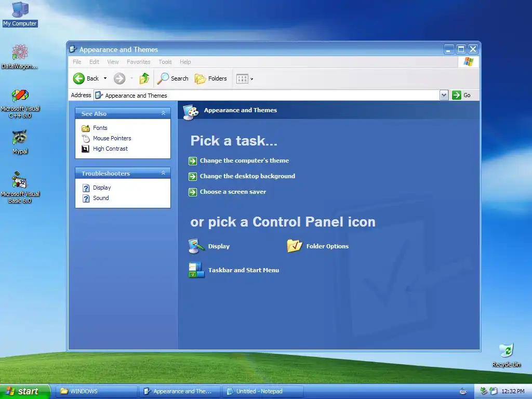Open the Back button history dropdown arrow
The height and width of the screenshot is (399, 532).
tap(105, 78)
